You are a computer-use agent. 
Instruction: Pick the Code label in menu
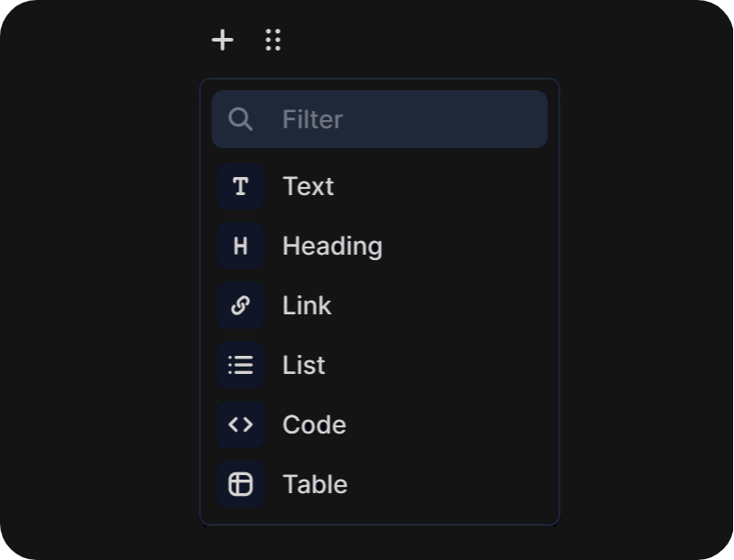coord(314,425)
